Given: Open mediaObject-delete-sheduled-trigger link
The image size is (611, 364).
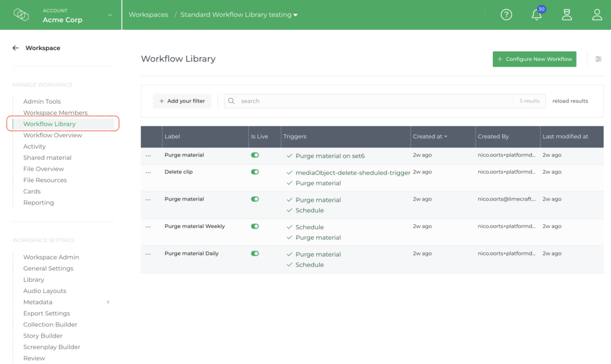Looking at the screenshot, I should 353,172.
